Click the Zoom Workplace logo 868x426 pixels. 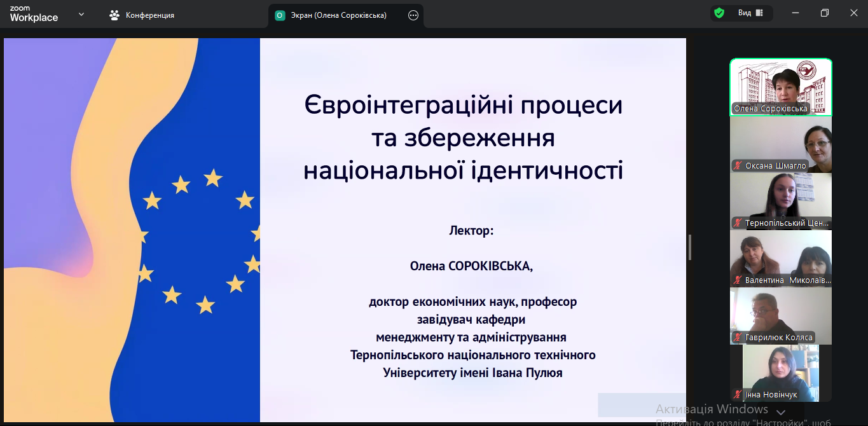[x=34, y=14]
